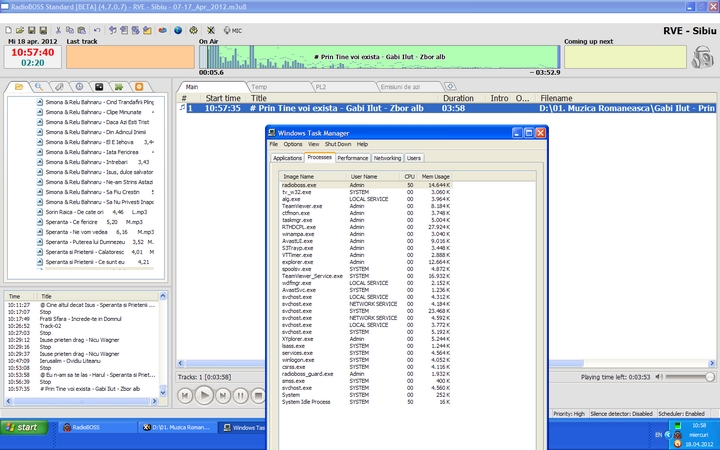Paste track using the clipboard icon
The image size is (720, 450).
click(x=81, y=30)
